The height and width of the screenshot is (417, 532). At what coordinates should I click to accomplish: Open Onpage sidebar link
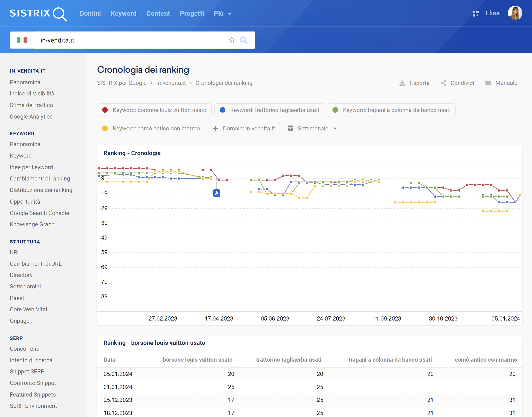20,321
